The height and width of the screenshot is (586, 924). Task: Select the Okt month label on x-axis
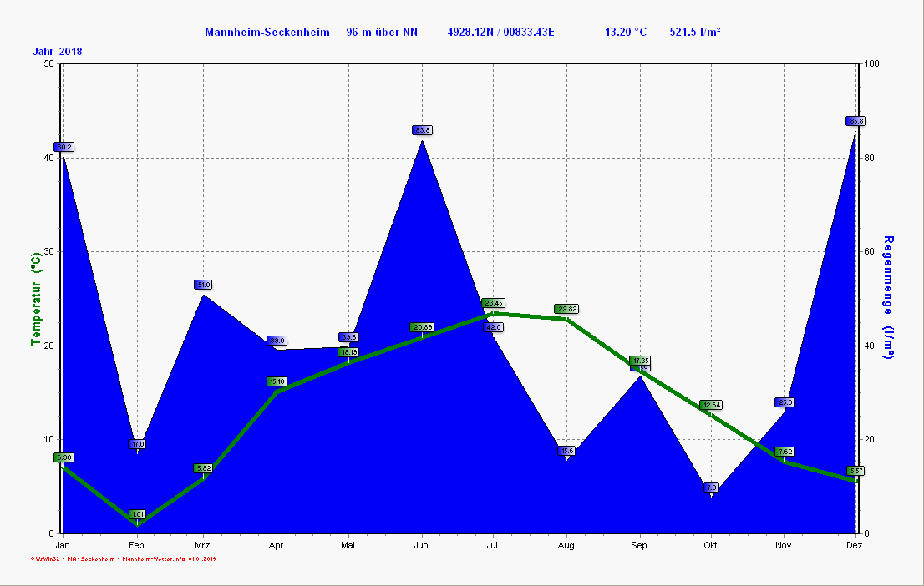point(711,545)
